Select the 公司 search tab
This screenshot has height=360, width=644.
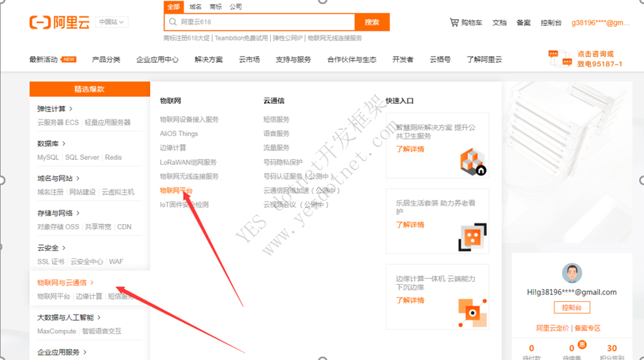[236, 7]
